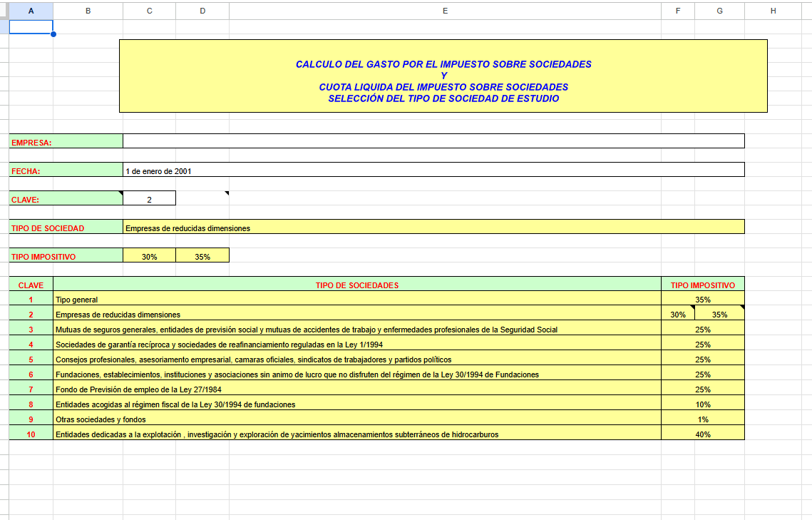Click the red CLAVE number 10 cell
The image size is (812, 520).
click(x=31, y=434)
